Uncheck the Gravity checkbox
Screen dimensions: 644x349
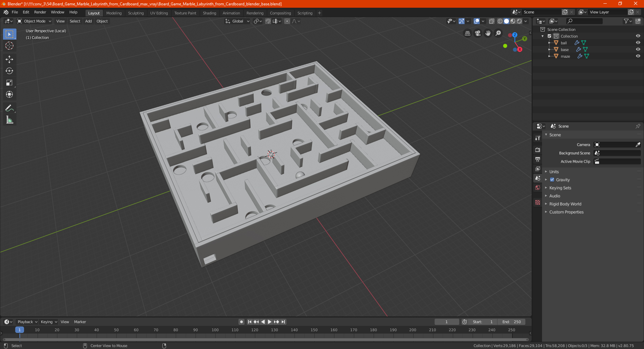tap(552, 180)
